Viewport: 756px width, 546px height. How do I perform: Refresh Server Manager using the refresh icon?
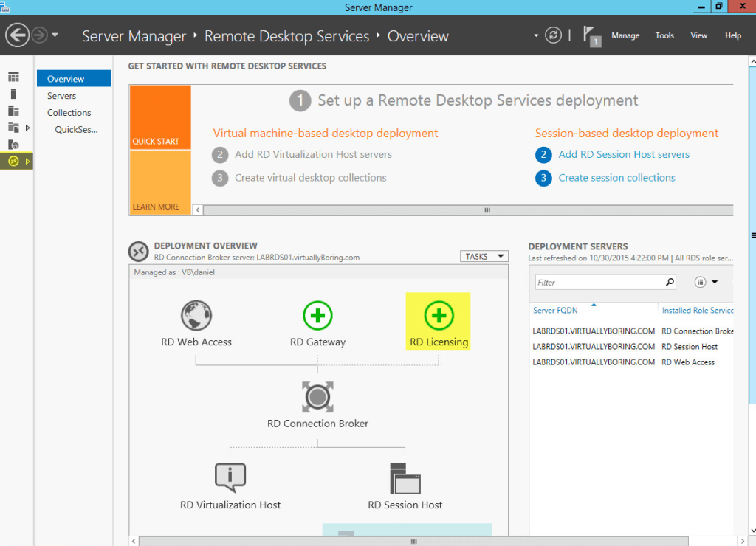[x=553, y=35]
